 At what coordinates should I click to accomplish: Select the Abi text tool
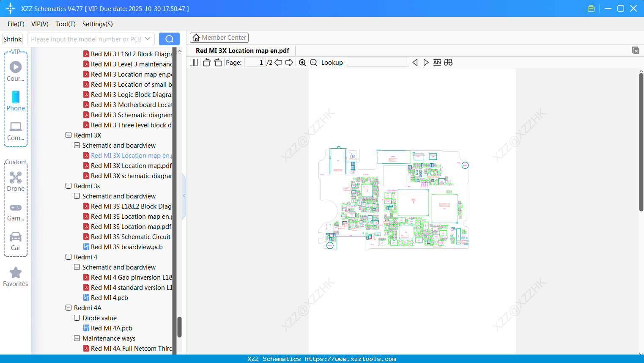coord(437,62)
